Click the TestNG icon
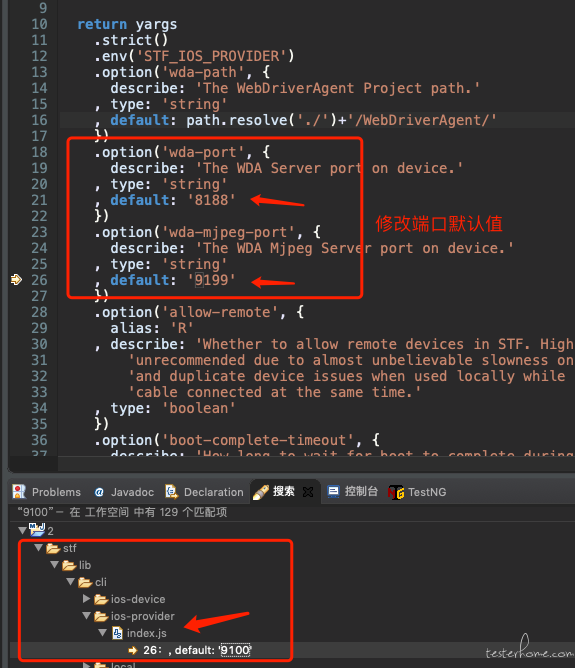Viewport: 575px width, 668px height. click(x=396, y=492)
